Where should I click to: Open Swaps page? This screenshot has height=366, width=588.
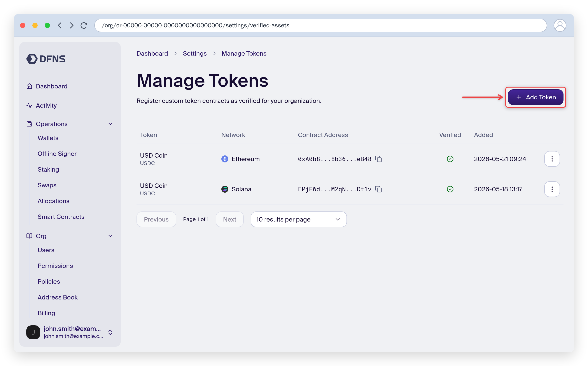[47, 185]
